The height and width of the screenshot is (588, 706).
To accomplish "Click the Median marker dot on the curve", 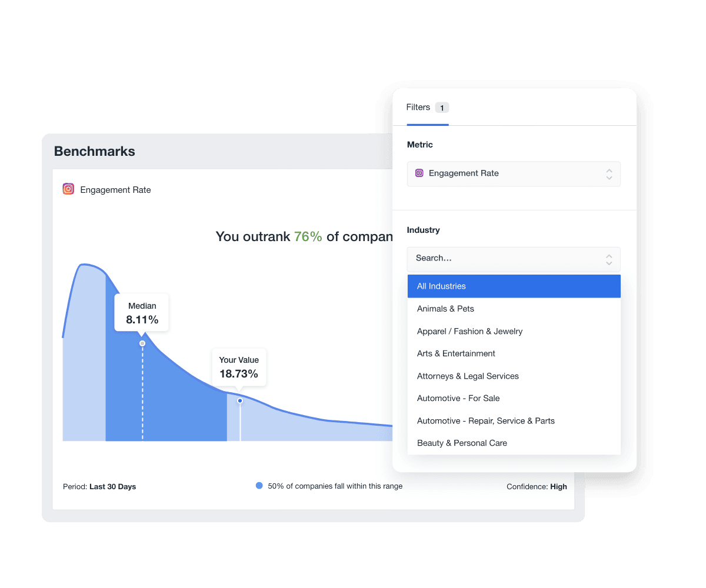I will (142, 343).
